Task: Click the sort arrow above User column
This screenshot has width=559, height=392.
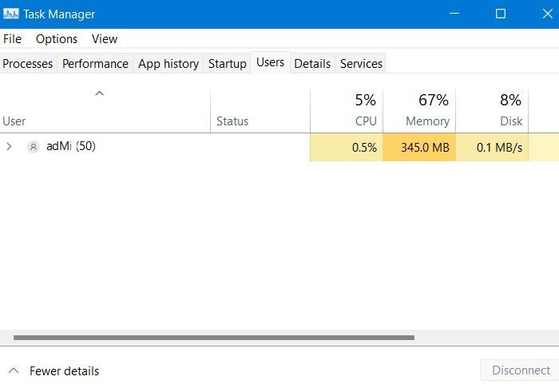Action: (x=100, y=93)
